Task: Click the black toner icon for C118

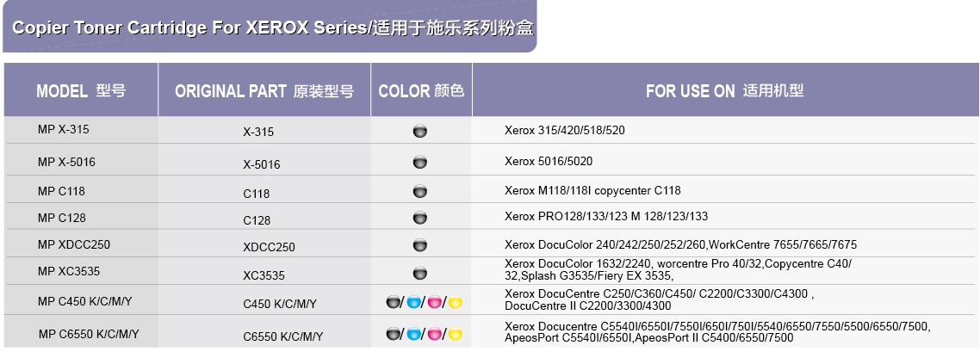Action: 420,191
